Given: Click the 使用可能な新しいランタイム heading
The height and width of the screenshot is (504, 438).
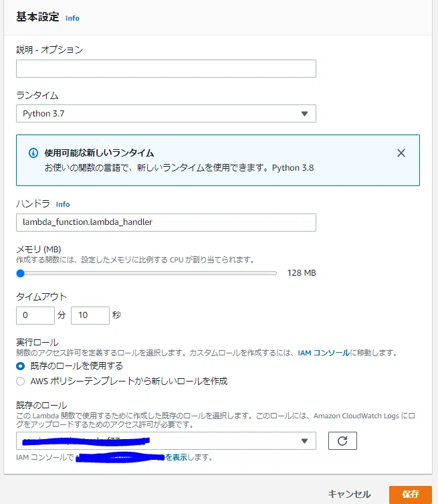Looking at the screenshot, I should [99, 153].
